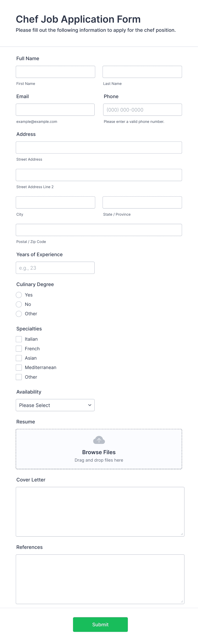Viewport: 198px width, 644px height.
Task: Click the dropdown chevron on Availability select
Action: click(89, 405)
